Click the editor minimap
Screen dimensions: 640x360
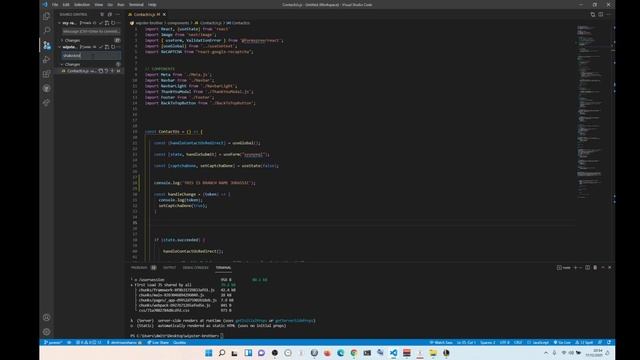click(x=590, y=112)
